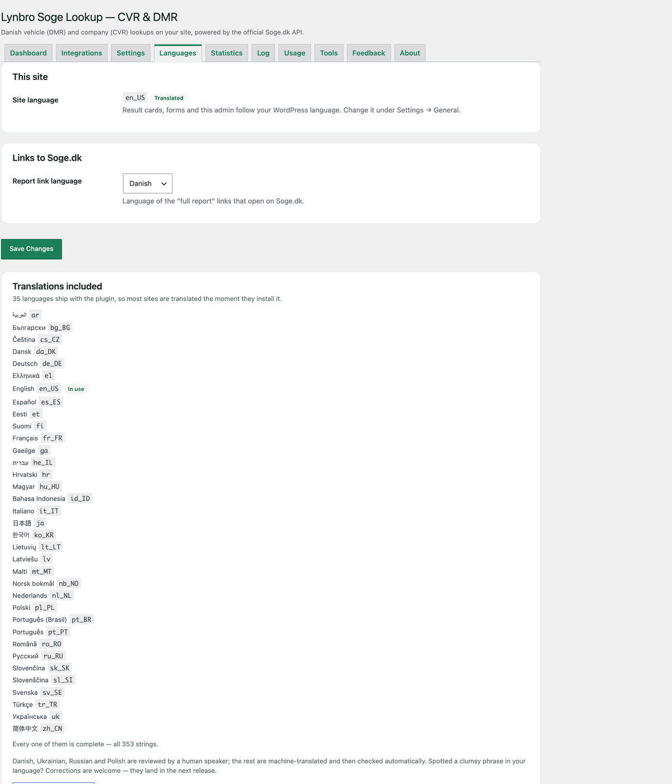Image resolution: width=672 pixels, height=784 pixels.
Task: Click the Translations included heading
Action: pos(57,286)
